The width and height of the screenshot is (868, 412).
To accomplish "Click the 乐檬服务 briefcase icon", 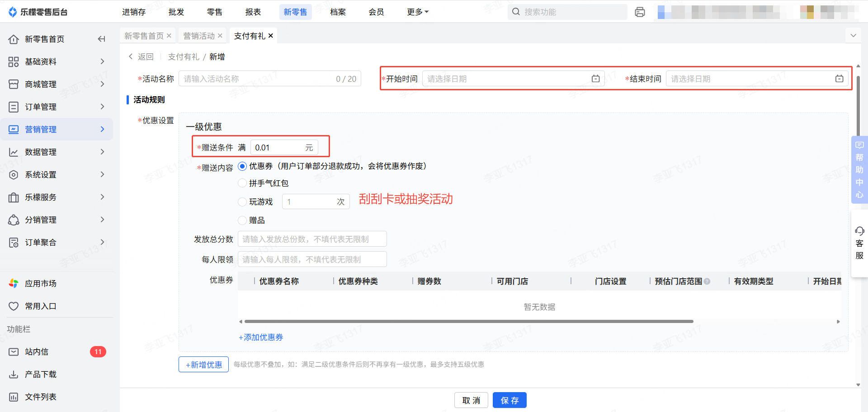I will click(x=14, y=197).
